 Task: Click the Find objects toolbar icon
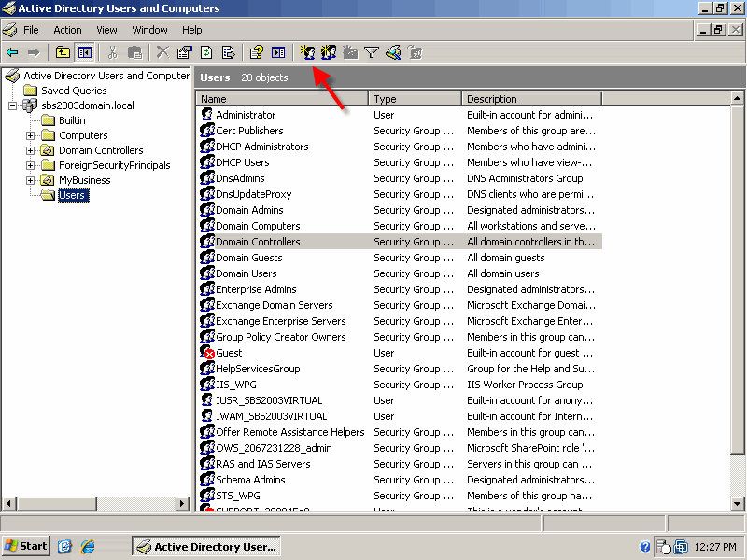point(393,52)
